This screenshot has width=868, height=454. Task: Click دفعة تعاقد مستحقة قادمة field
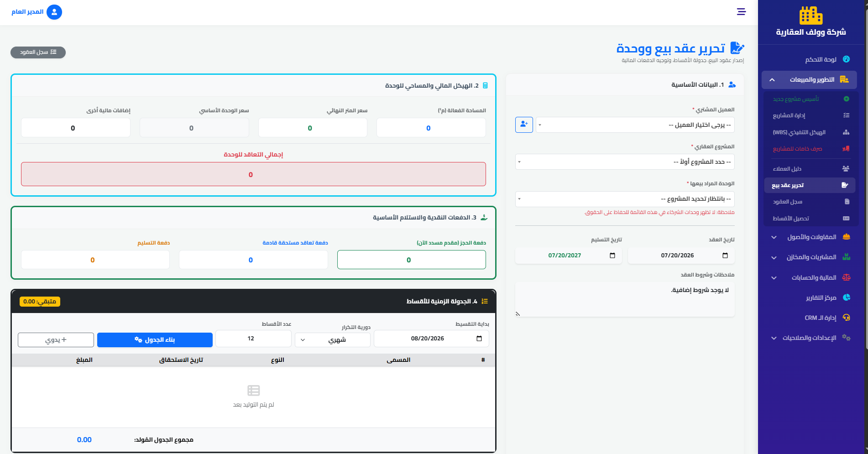253,260
